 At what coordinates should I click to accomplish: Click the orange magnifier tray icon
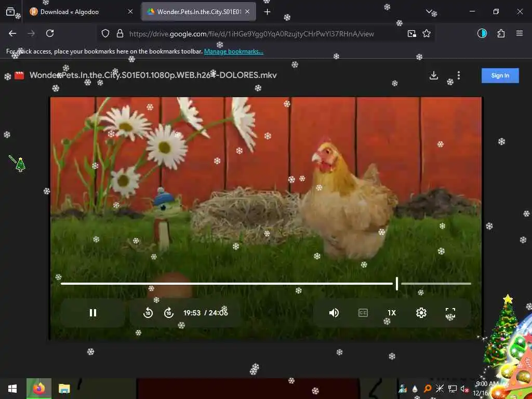(x=428, y=389)
